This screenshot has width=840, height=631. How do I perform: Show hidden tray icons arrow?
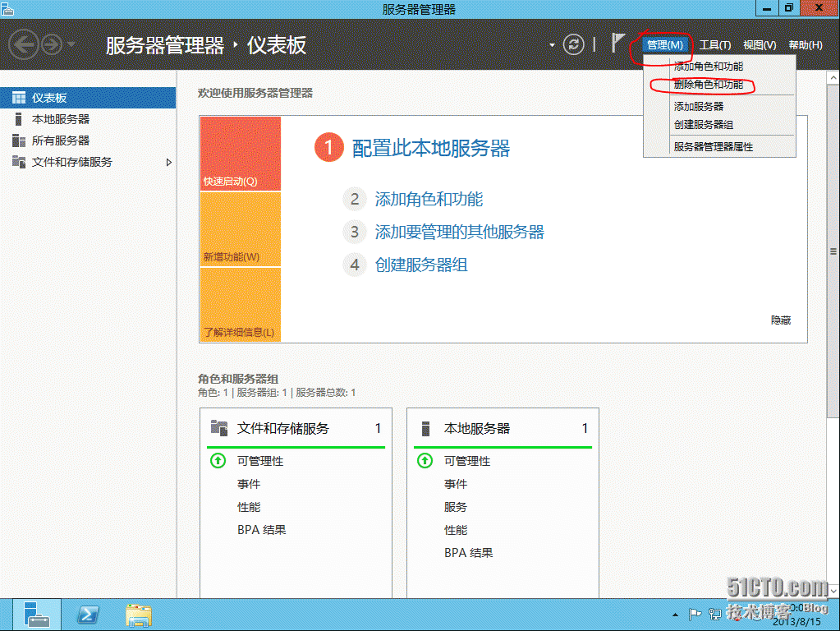(675, 615)
